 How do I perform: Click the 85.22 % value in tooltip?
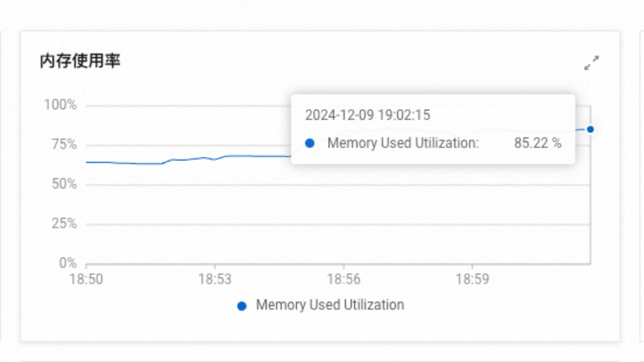click(x=537, y=143)
